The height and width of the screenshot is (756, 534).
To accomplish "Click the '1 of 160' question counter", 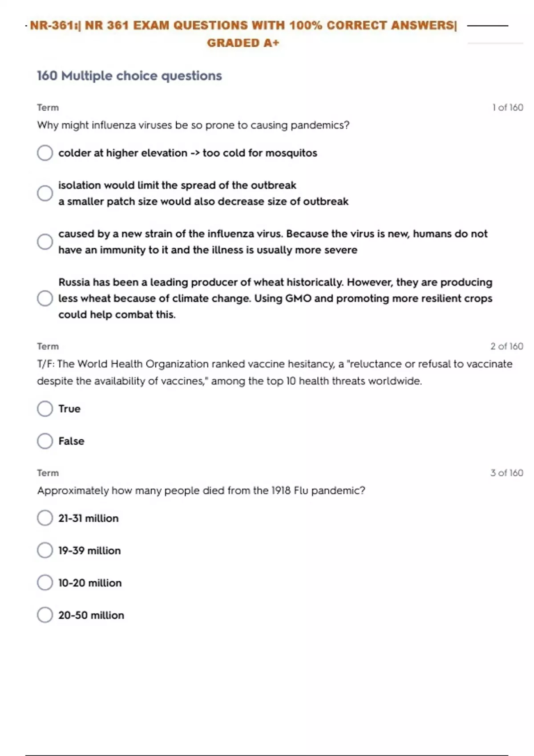I will point(507,108).
